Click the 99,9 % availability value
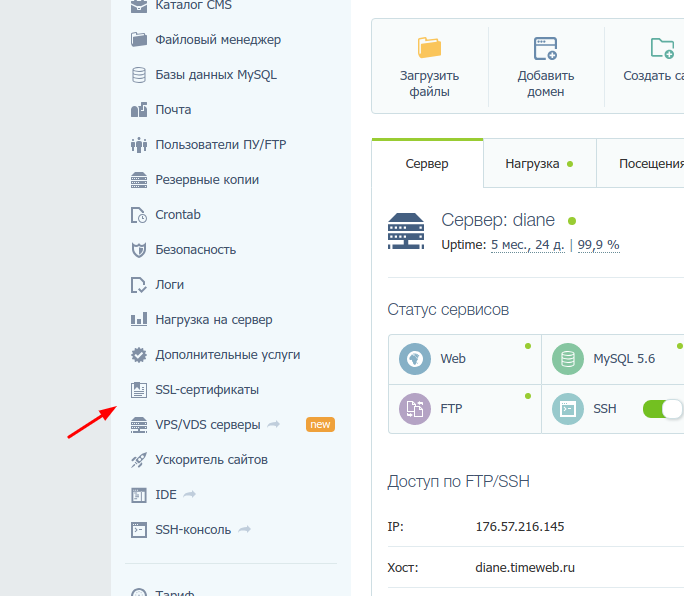Viewport: 684px width, 596px height. coord(598,245)
